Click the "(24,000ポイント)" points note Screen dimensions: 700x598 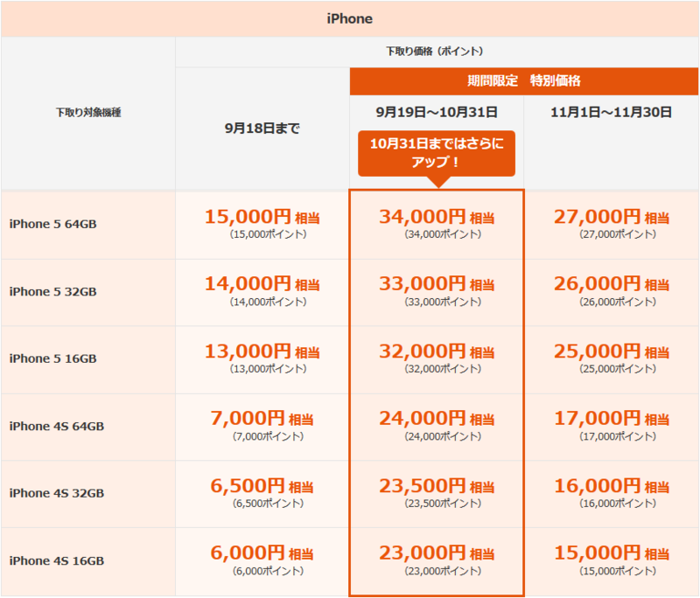pos(443,436)
